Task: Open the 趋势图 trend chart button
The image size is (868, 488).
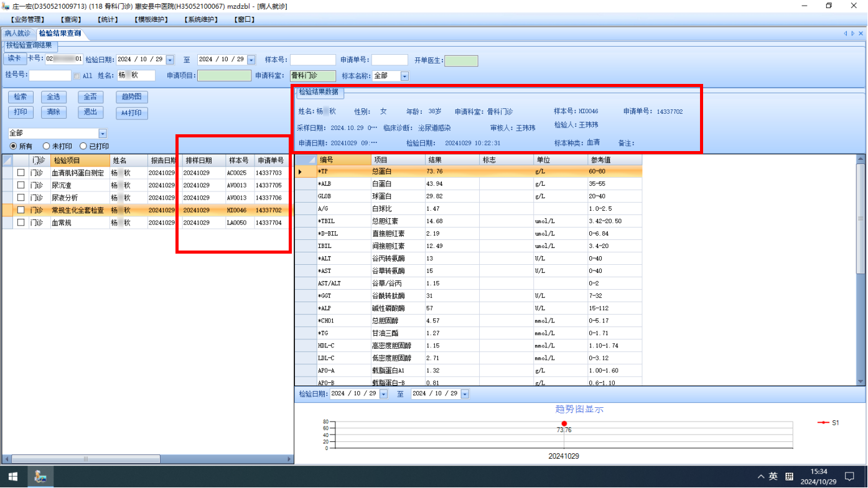Action: coord(132,97)
